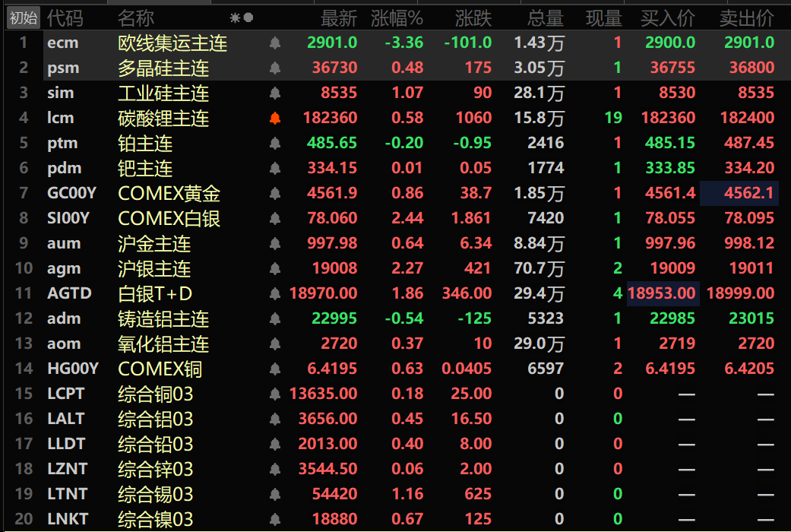Click the sun icon in the 名称 header

click(x=235, y=18)
